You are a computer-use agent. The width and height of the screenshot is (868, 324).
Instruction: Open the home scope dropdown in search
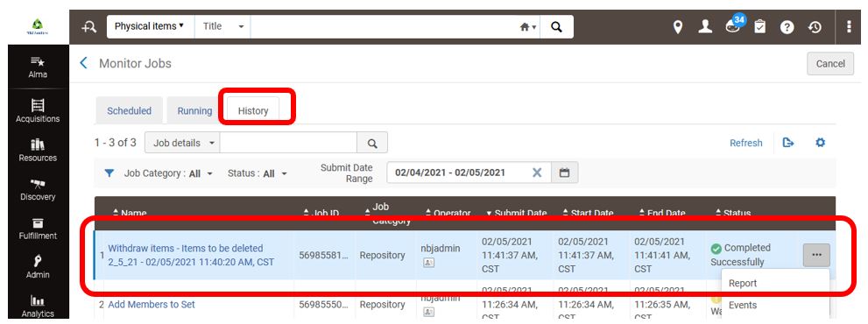[528, 26]
